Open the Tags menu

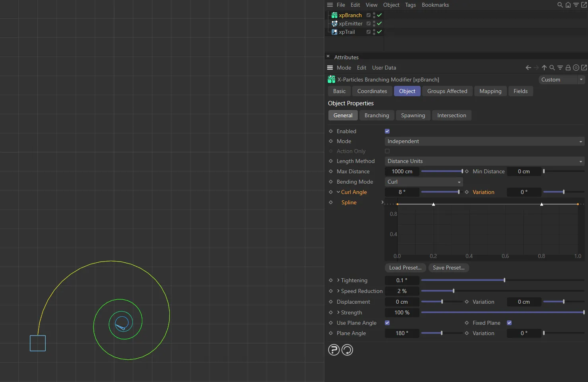tap(410, 5)
